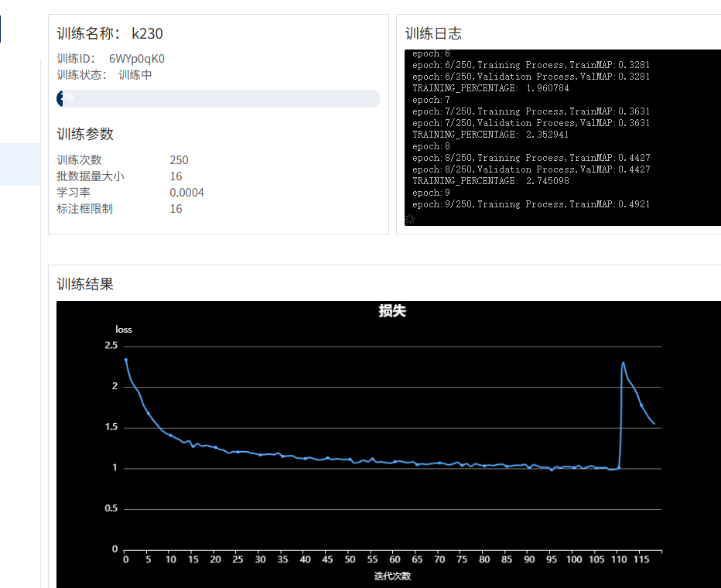Image resolution: width=721 pixels, height=588 pixels.
Task: Click log line TRAINING_PERCENTAGE: 2.352941
Action: point(490,135)
